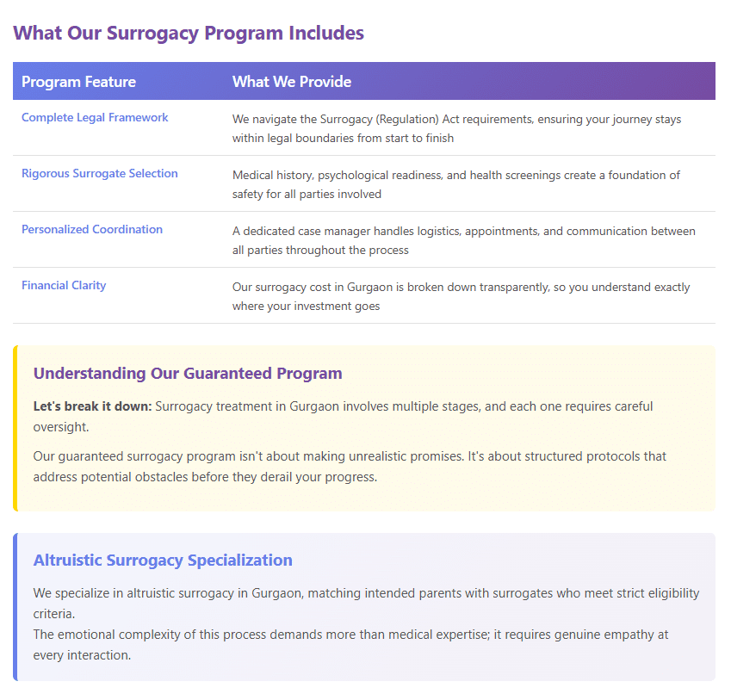Click the blue left border of the altruistic surrogacy box
Image resolution: width=731 pixels, height=700 pixels.
click(x=15, y=607)
